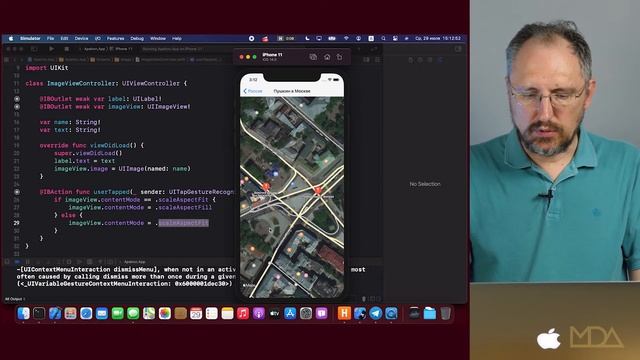The height and width of the screenshot is (360, 640).
Task: Open the blue folder in Dock
Action: 429,313
